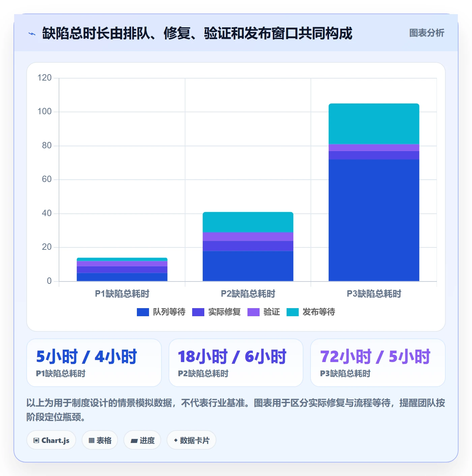
Task: Toggle the 验证 legend swatch
Action: (253, 312)
